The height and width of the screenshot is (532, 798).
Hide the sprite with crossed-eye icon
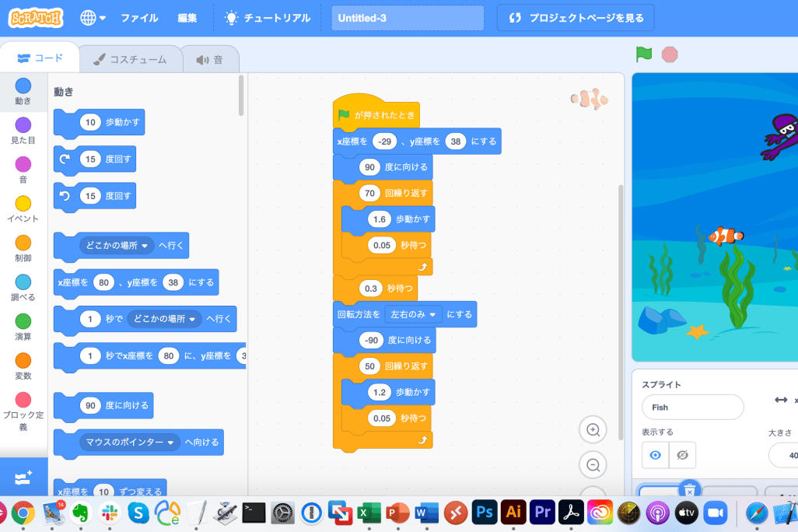(682, 455)
